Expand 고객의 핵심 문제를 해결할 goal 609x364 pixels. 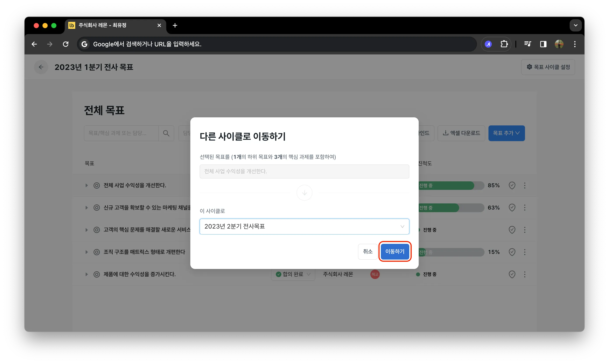coord(86,230)
